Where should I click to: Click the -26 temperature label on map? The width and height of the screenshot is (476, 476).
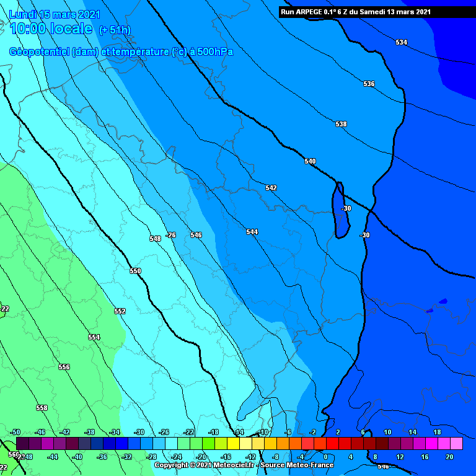tap(171, 235)
